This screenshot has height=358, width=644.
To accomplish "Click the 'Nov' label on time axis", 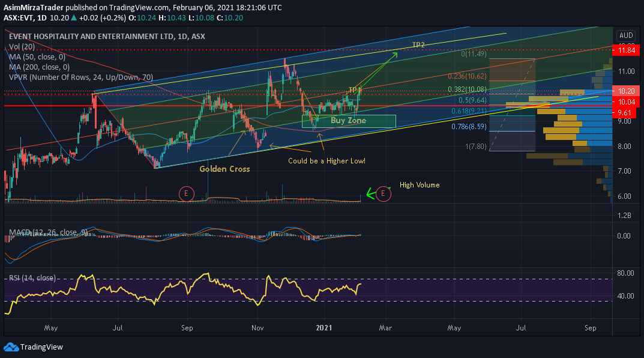I will [257, 327].
